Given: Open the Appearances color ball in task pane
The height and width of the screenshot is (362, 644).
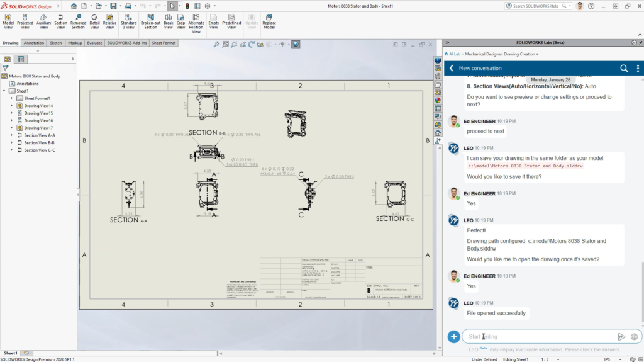Looking at the screenshot, I should click(438, 100).
